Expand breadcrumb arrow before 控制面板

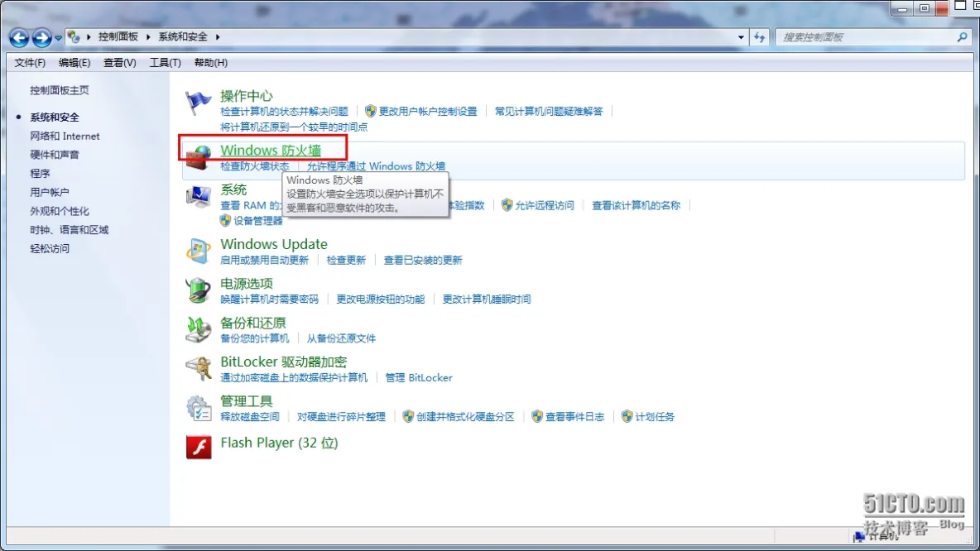[x=88, y=37]
